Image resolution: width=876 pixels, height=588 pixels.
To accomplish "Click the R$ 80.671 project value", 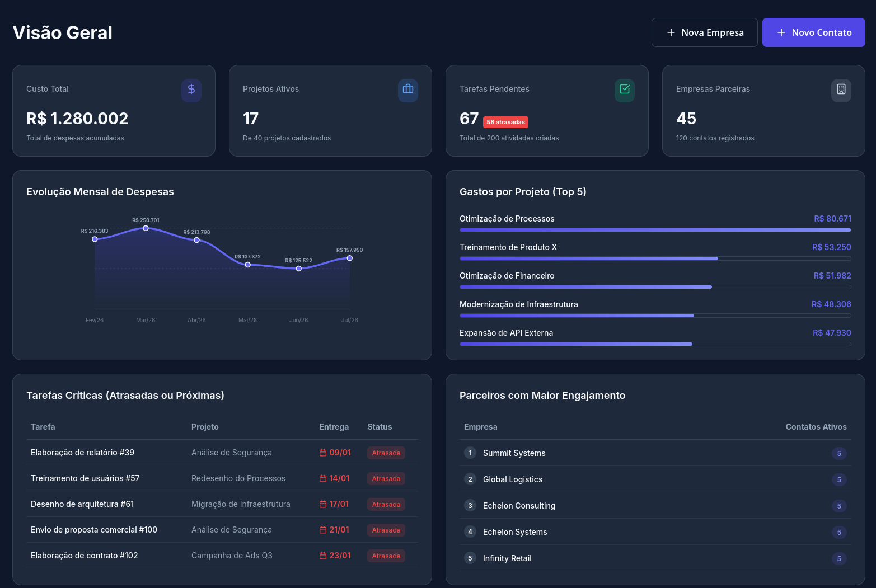I will [832, 219].
